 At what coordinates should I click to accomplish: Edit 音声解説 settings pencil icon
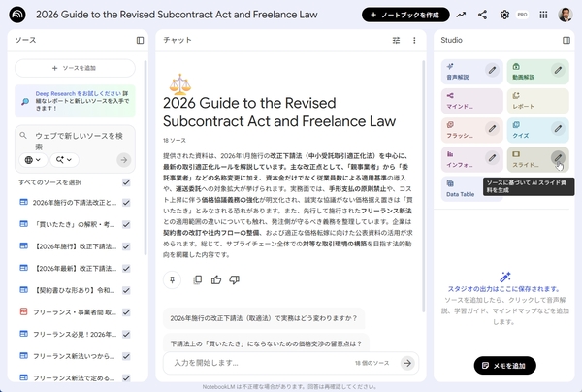[x=492, y=70]
